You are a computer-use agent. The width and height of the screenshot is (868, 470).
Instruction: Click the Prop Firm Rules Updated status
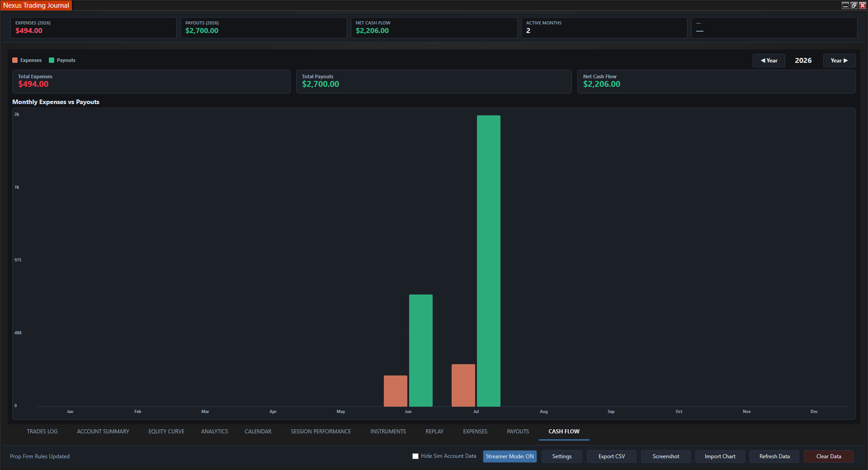coord(40,456)
